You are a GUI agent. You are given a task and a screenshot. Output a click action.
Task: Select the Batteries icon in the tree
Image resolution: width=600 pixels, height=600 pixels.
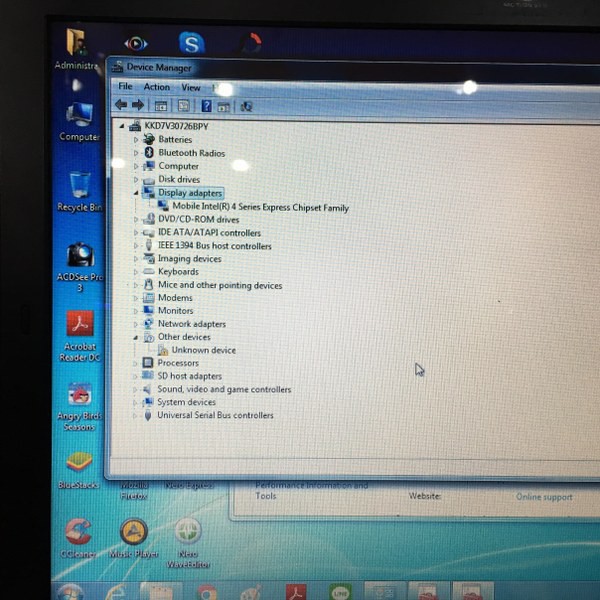(x=148, y=139)
